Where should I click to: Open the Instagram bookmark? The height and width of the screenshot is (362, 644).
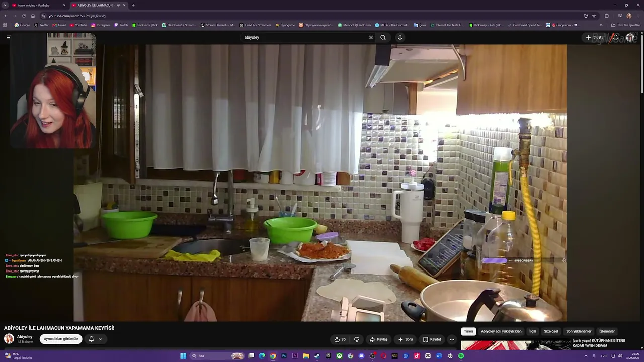pos(100,25)
